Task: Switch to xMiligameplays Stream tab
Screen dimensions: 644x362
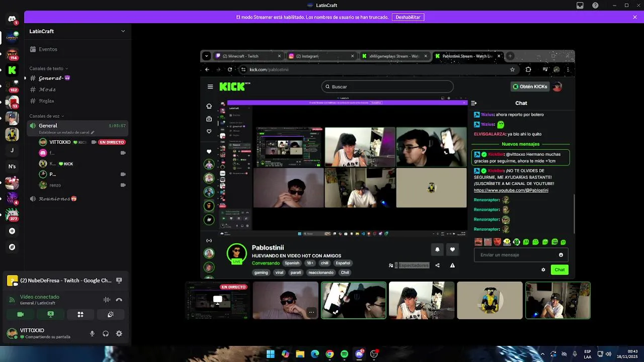Action: coord(395,56)
